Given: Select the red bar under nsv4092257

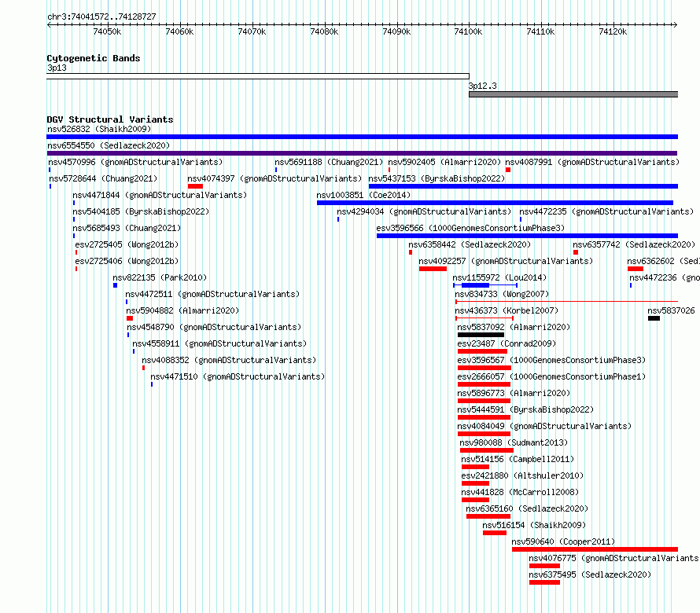Looking at the screenshot, I should click(433, 269).
